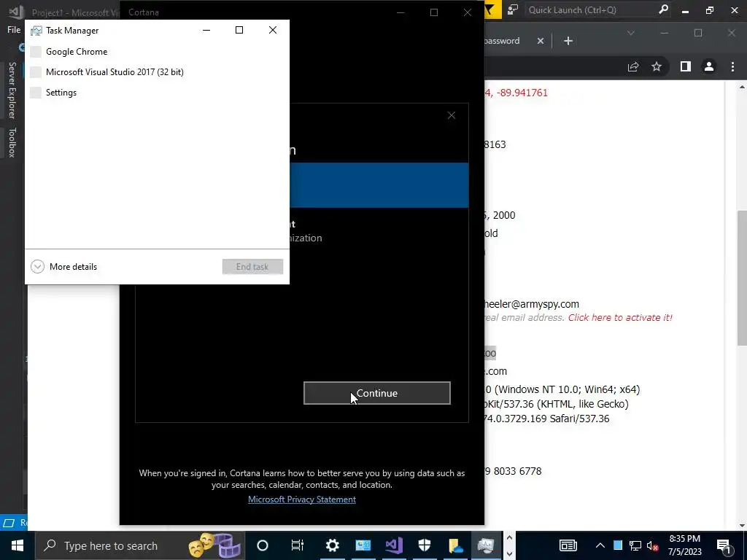Viewport: 747px width, 560px height.
Task: Close the Chrome tab ending in password
Action: [x=541, y=41]
